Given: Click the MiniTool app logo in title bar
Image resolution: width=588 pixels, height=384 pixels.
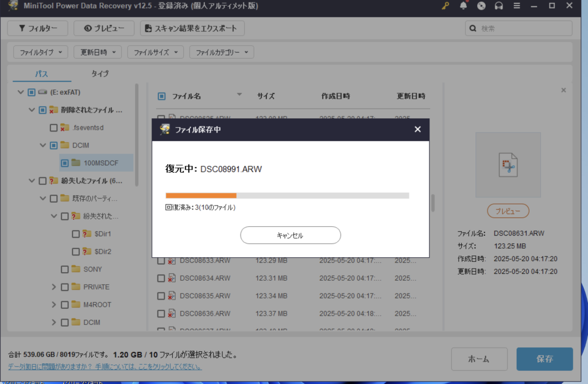Looking at the screenshot, I should click(13, 5).
